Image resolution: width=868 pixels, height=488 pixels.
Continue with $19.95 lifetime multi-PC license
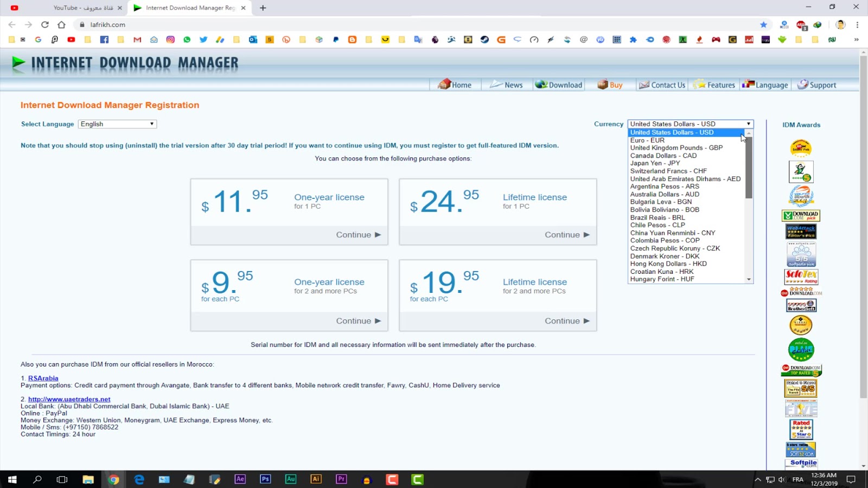pos(567,321)
